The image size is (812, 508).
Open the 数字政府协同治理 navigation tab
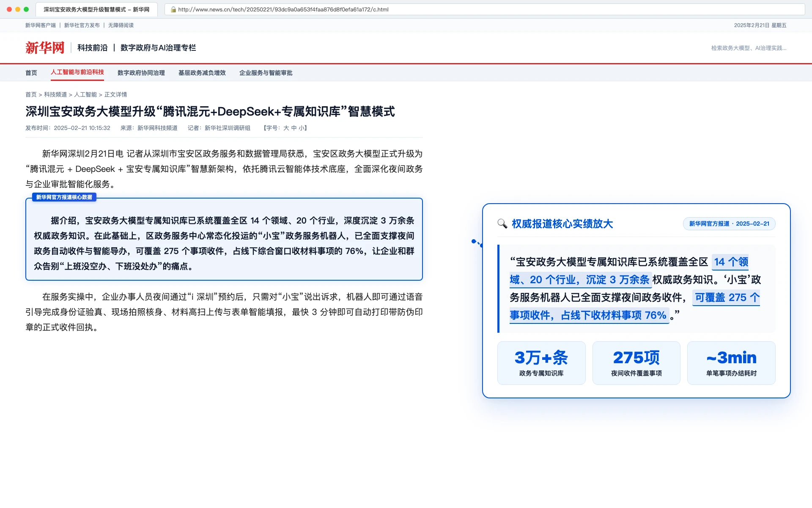141,73
